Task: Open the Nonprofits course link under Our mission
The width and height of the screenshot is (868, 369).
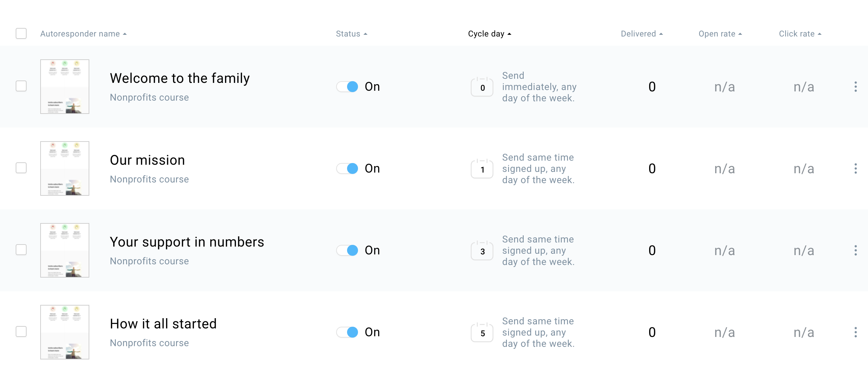Action: [x=149, y=179]
